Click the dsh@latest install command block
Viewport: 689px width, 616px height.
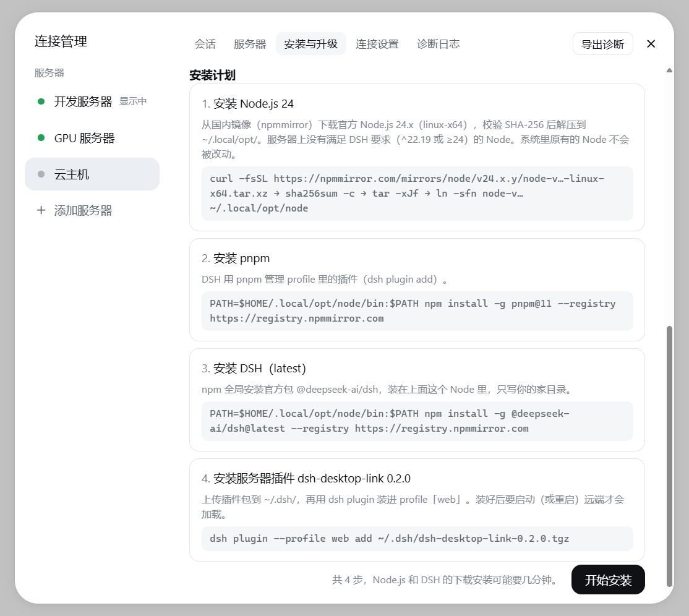coord(417,421)
